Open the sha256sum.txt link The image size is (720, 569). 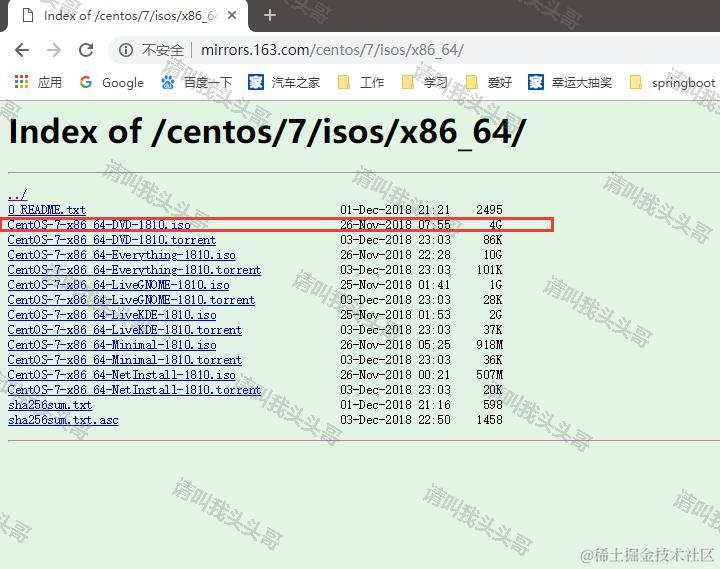click(50, 405)
